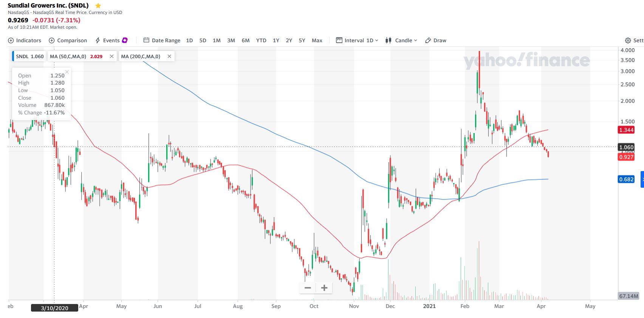Remove the MA 200 indicator
644x318 pixels.
[x=169, y=56]
